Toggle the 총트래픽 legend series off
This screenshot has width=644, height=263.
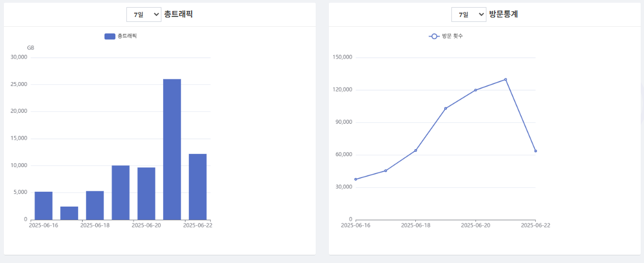point(127,36)
